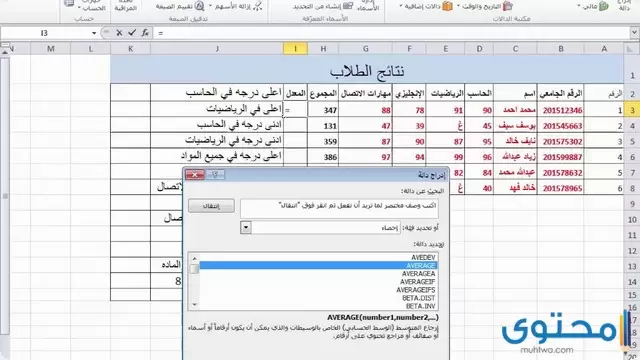
Task: Click the Watch Window ribbon button
Action: click(x=125, y=6)
